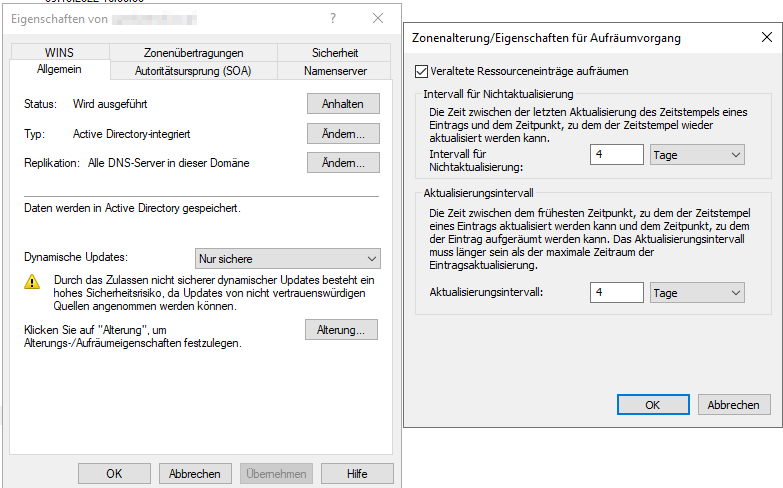Click 'Daten werden in Active Directory gespeichert.' text
Viewport: 783px width, 488px height.
tap(132, 208)
